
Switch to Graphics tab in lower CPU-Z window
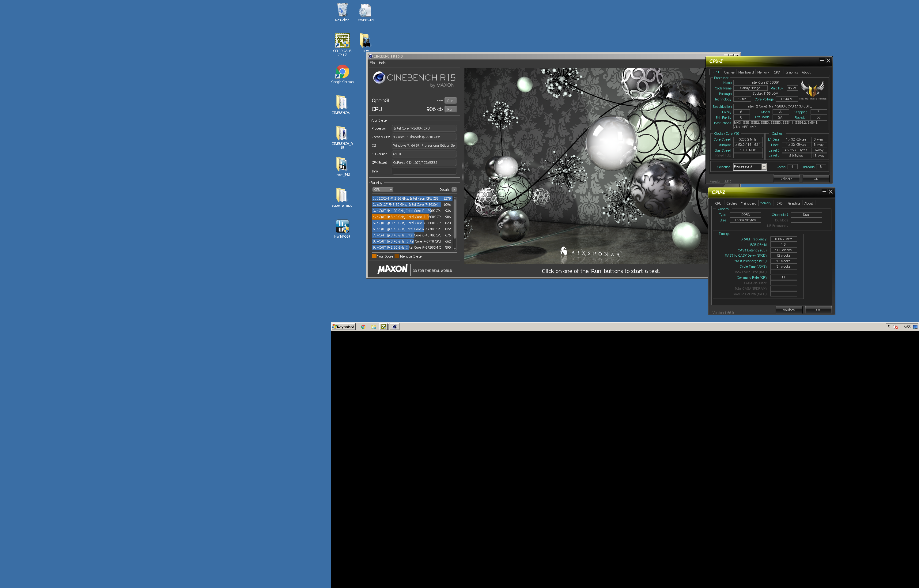794,203
